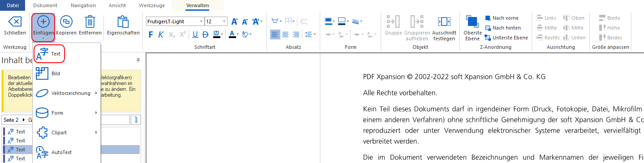Toggle subscript X₂ formatting
644x163 pixels.
click(172, 34)
